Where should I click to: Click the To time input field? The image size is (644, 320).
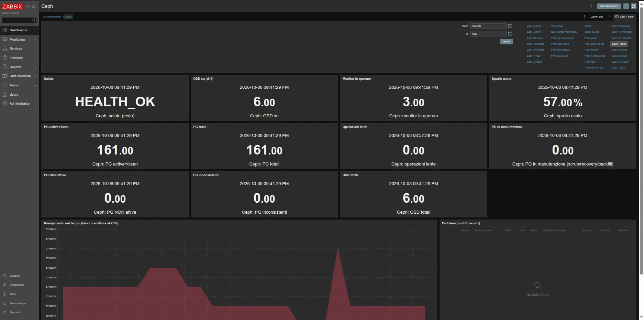coord(488,34)
